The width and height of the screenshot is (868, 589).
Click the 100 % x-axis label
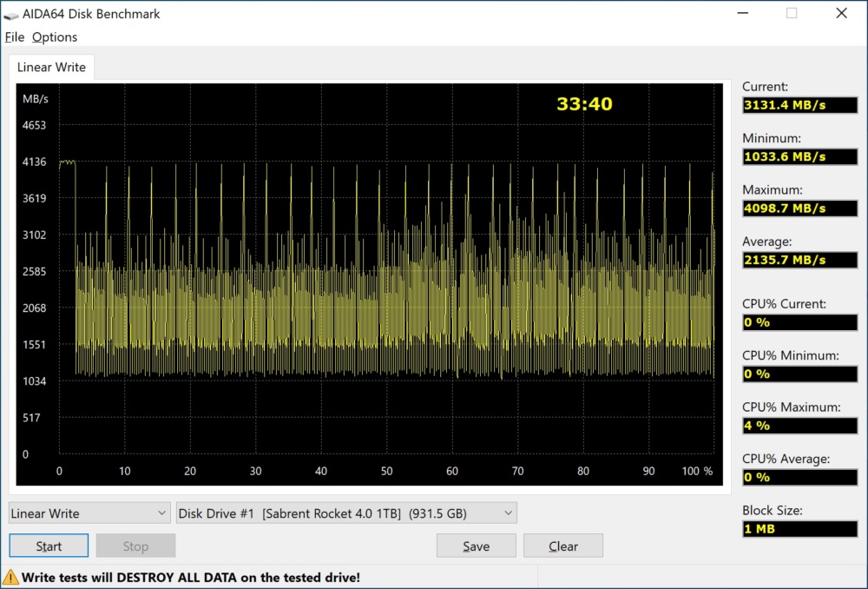pyautogui.click(x=698, y=471)
